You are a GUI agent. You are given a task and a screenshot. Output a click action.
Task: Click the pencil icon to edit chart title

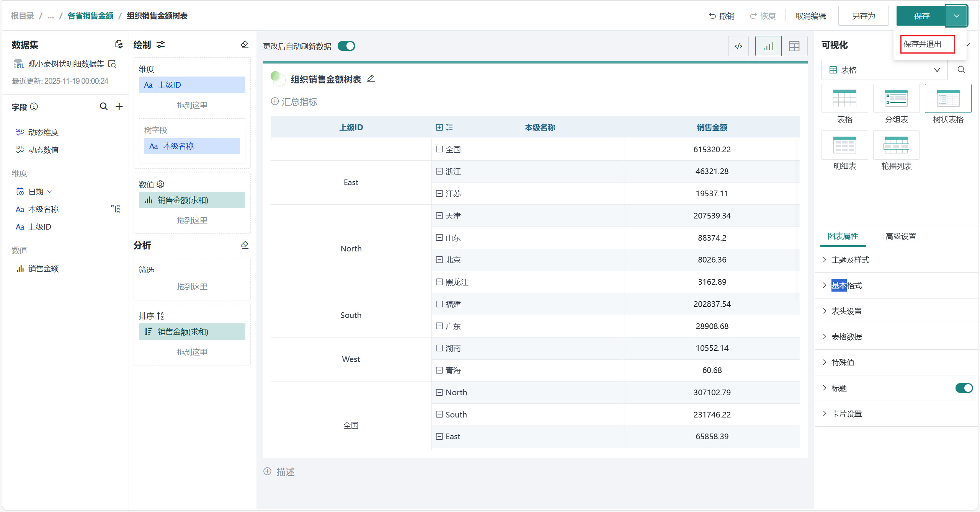pos(371,78)
